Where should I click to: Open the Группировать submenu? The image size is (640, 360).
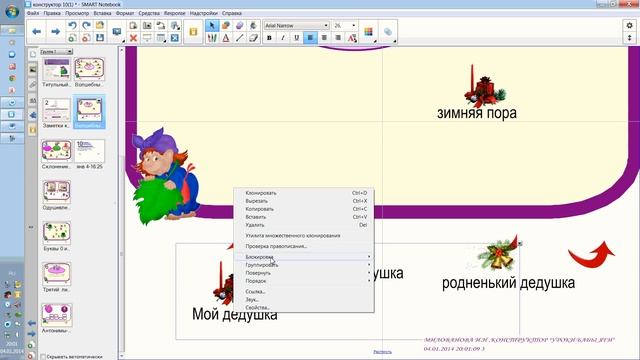coord(304,265)
